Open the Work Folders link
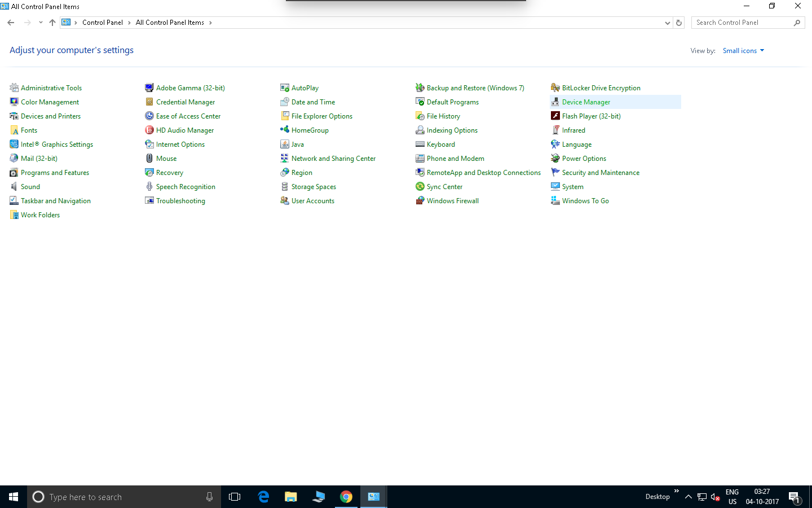 coord(40,215)
